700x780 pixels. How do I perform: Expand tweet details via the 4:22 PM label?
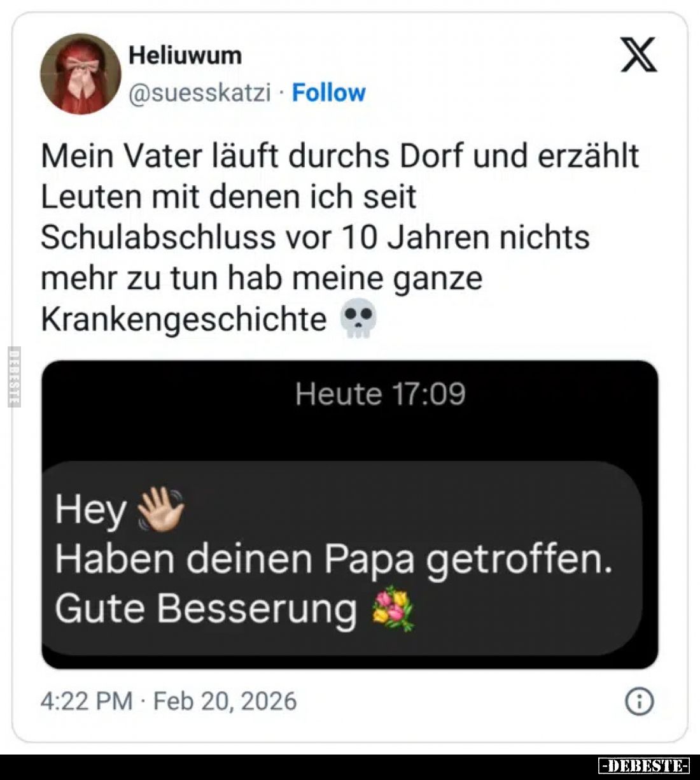click(x=83, y=700)
